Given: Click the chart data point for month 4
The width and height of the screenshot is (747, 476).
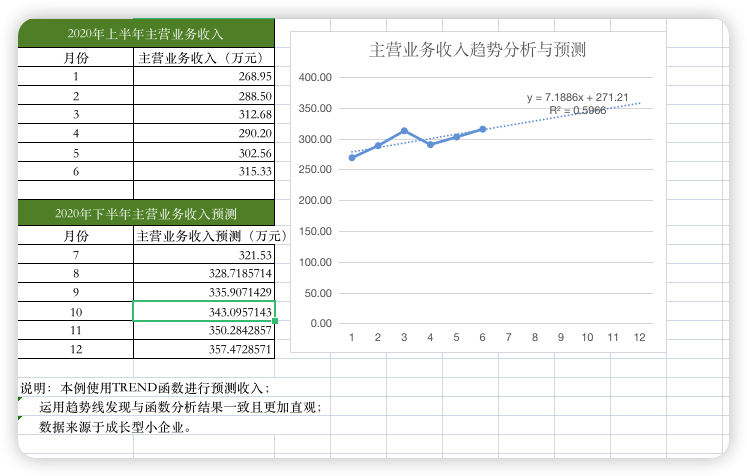Looking at the screenshot, I should pyautogui.click(x=430, y=144).
